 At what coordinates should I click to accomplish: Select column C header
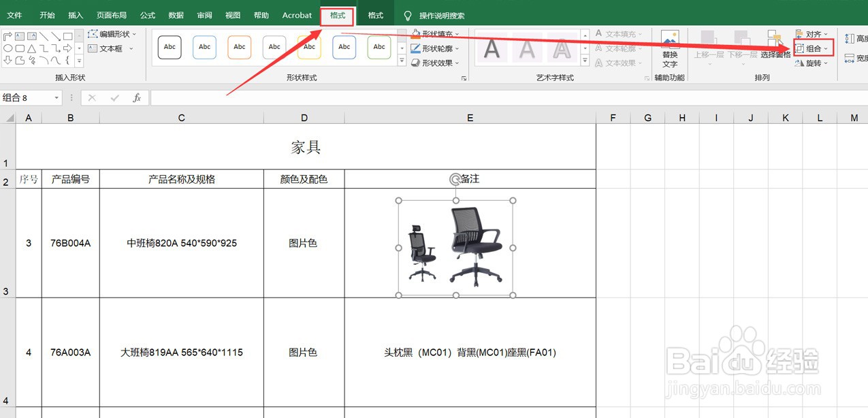(181, 118)
